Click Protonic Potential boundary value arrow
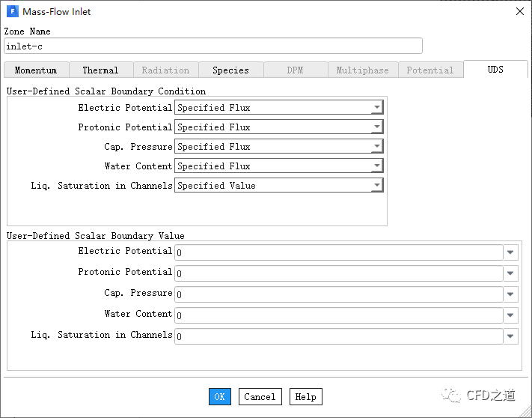Viewport: 532px width, 418px height. click(510, 273)
